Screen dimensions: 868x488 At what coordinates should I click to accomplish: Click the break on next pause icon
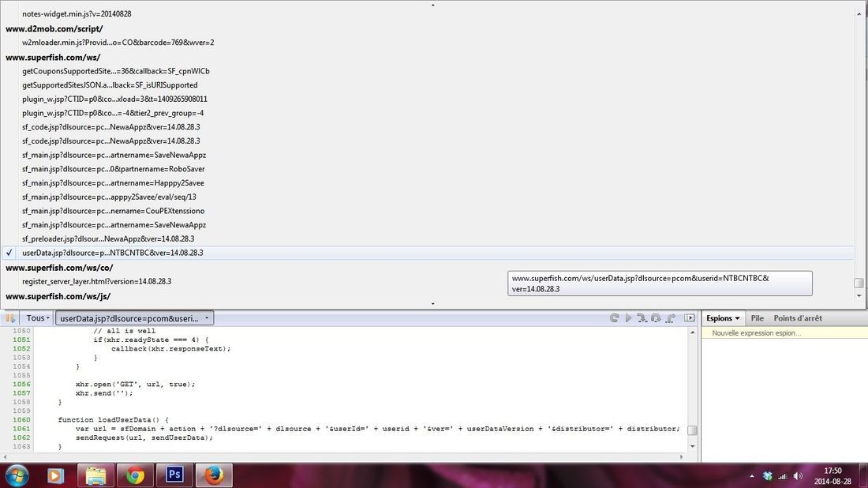pyautogui.click(x=10, y=318)
